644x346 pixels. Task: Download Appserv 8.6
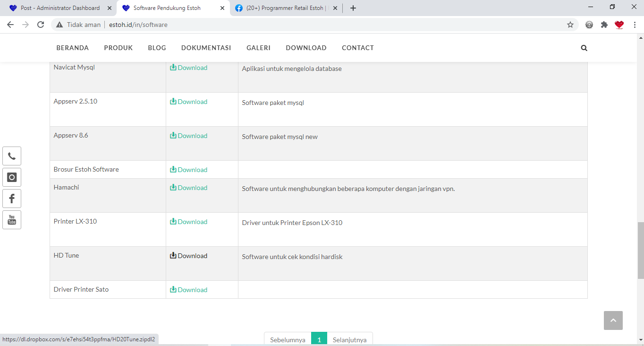coord(189,136)
